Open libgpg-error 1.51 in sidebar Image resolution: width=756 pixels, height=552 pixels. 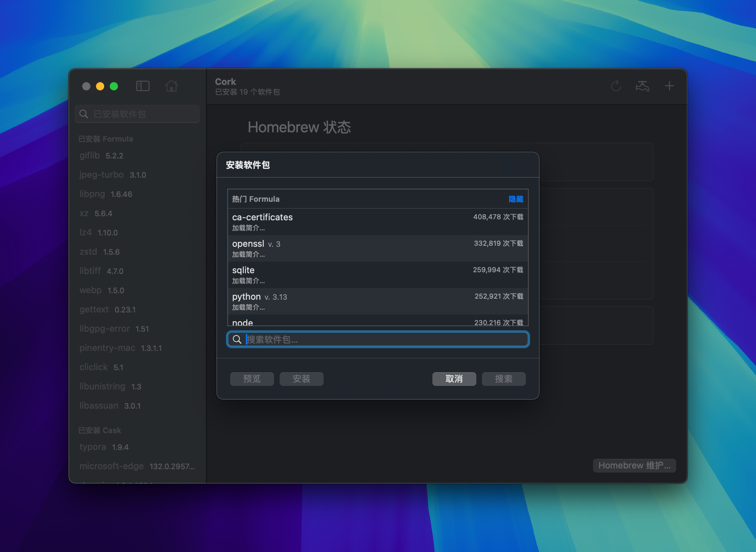pyautogui.click(x=137, y=329)
